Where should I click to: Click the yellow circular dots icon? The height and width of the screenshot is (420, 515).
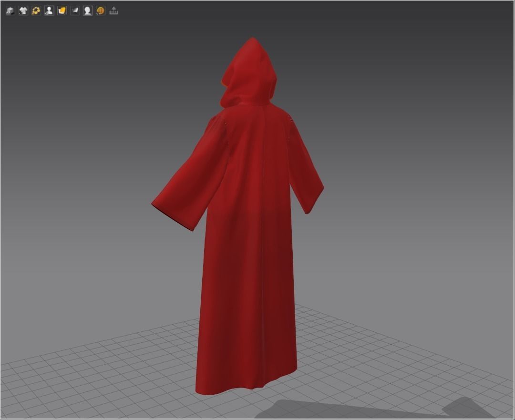[36, 11]
